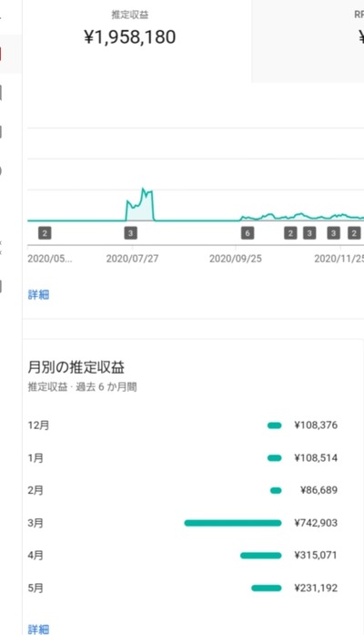
Task: Select the ¥315,071 value for 4月
Action: click(x=316, y=555)
